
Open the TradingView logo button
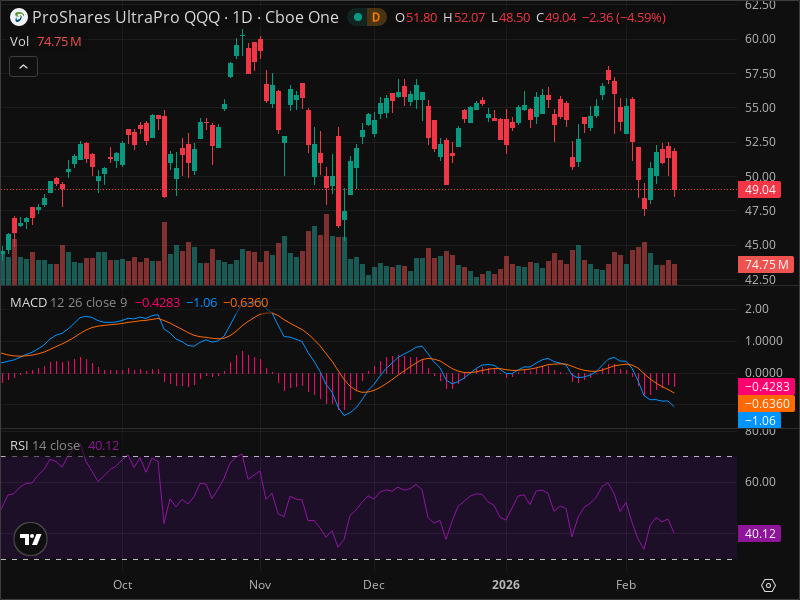point(31,539)
